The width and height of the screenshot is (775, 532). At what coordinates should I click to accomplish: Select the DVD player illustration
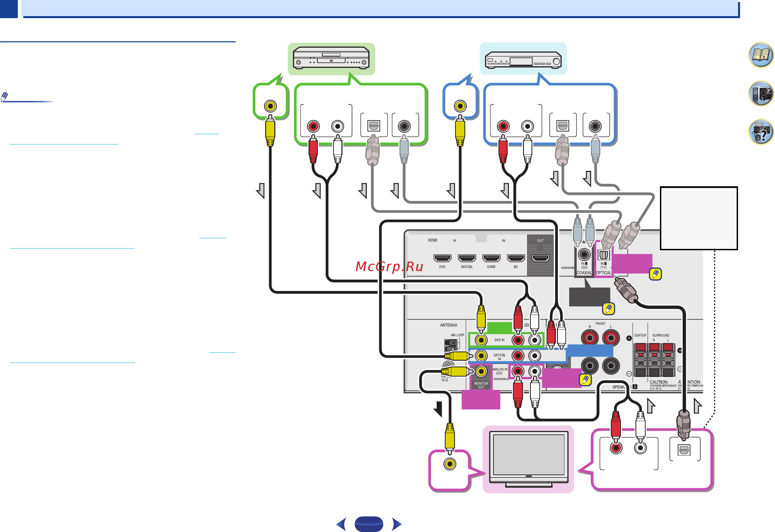click(x=331, y=59)
